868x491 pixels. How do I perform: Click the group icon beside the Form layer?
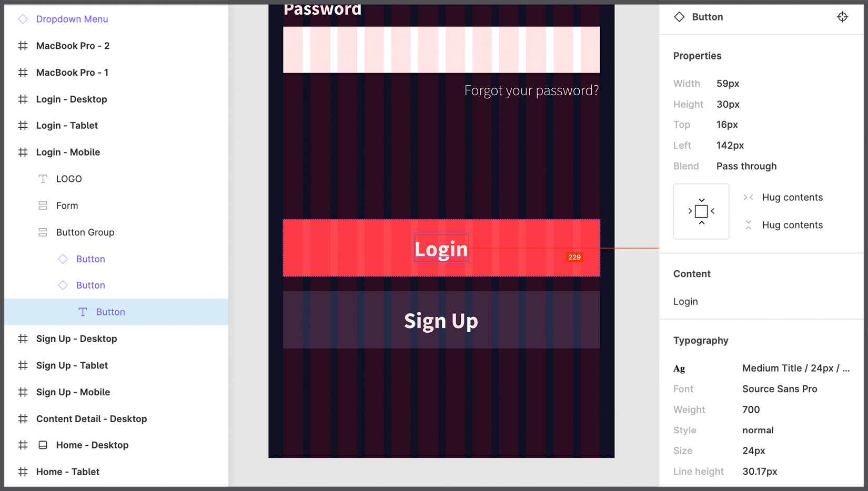[x=43, y=206]
